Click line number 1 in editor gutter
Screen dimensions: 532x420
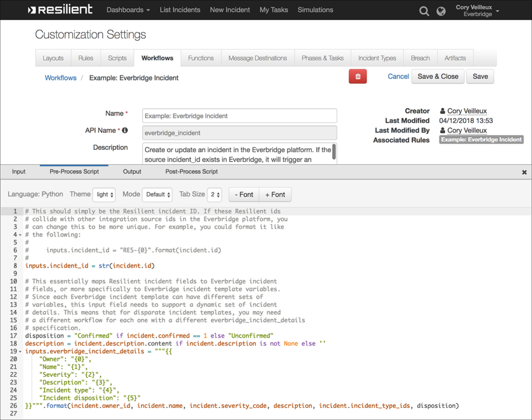tap(15, 211)
